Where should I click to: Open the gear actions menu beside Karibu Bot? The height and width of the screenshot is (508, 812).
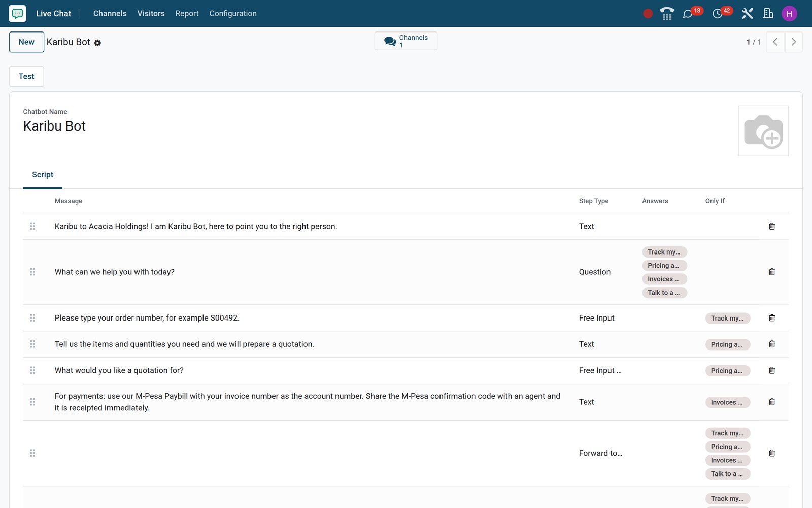tap(97, 43)
